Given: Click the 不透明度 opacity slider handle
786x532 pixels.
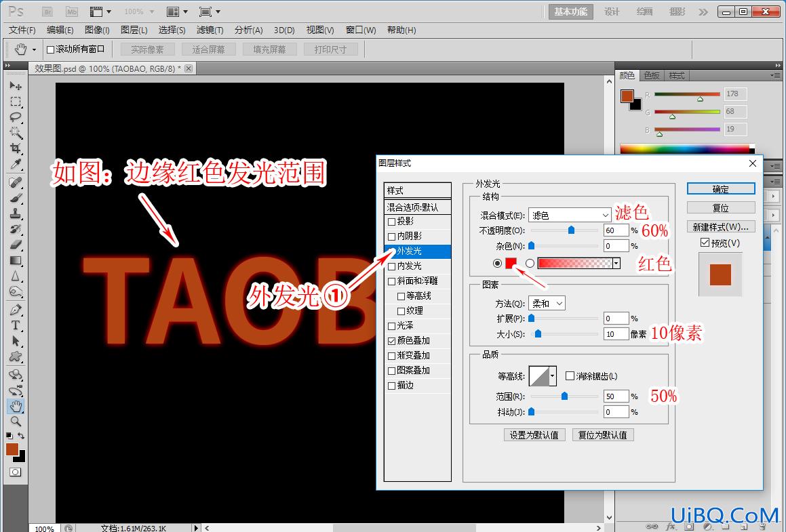Looking at the screenshot, I should tap(571, 230).
